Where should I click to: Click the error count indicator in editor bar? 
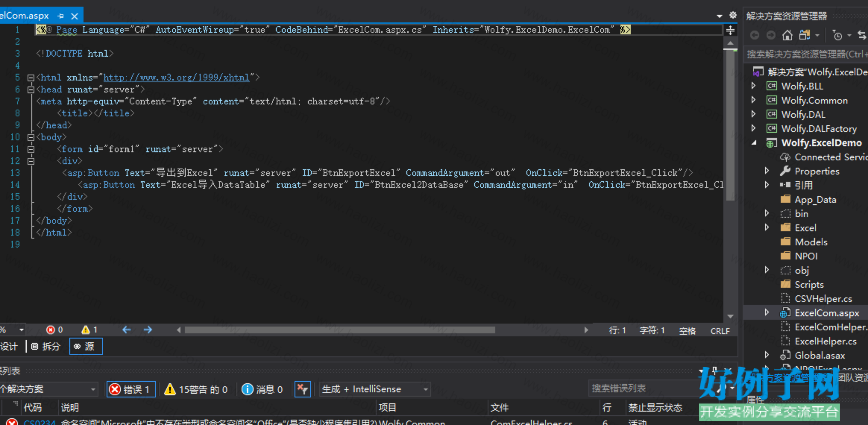click(54, 330)
